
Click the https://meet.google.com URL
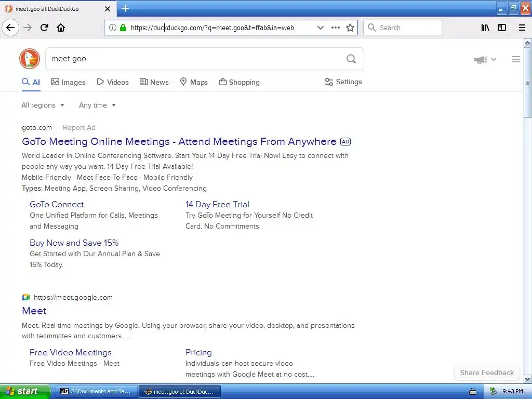73,297
